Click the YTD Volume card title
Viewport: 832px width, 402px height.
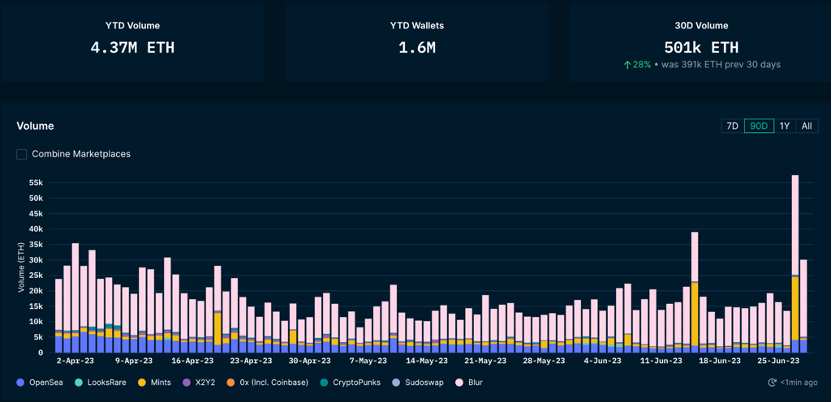point(132,25)
